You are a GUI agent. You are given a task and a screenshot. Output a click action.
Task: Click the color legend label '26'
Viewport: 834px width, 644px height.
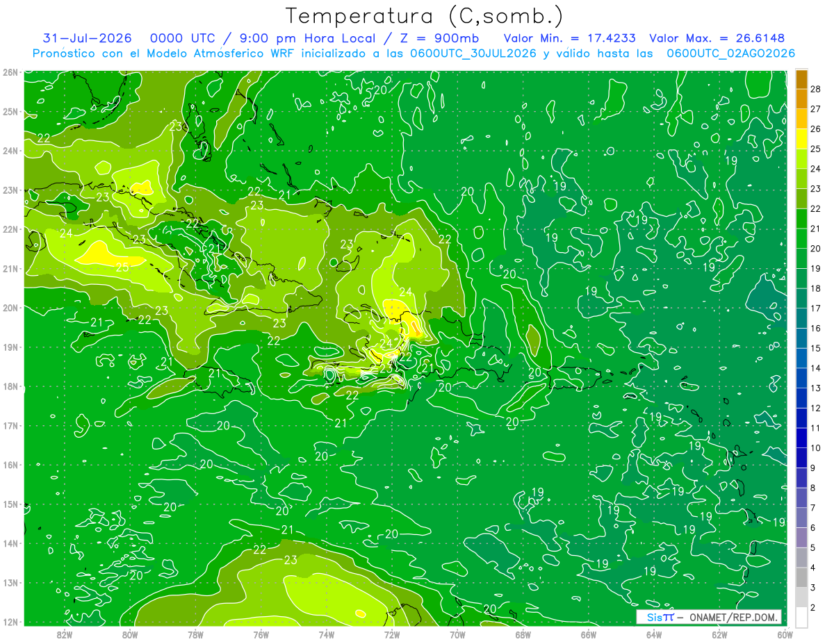click(x=815, y=129)
